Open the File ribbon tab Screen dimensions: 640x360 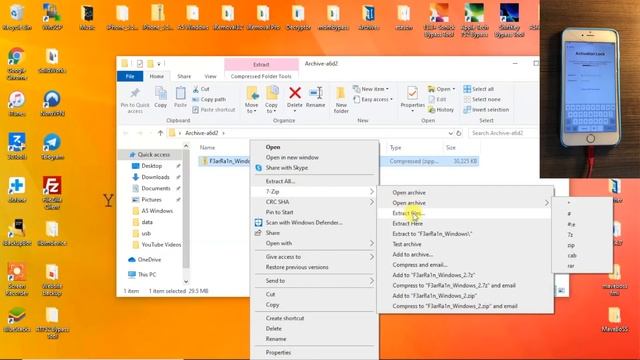(130, 76)
